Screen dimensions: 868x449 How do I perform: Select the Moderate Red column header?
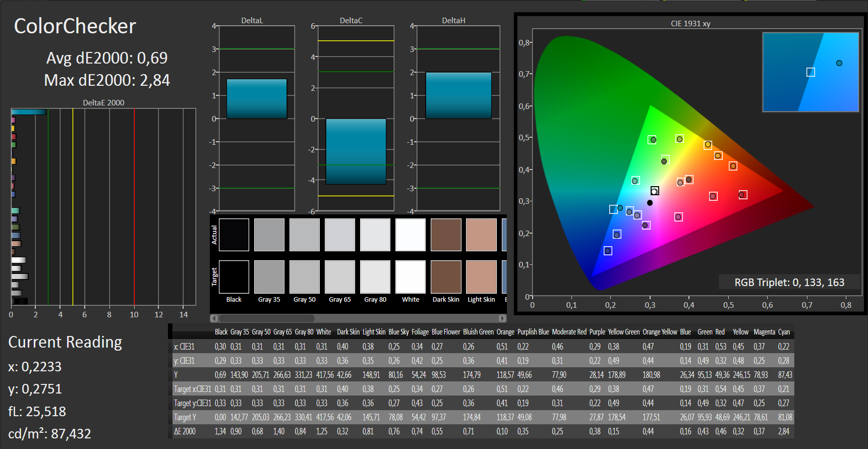point(569,332)
